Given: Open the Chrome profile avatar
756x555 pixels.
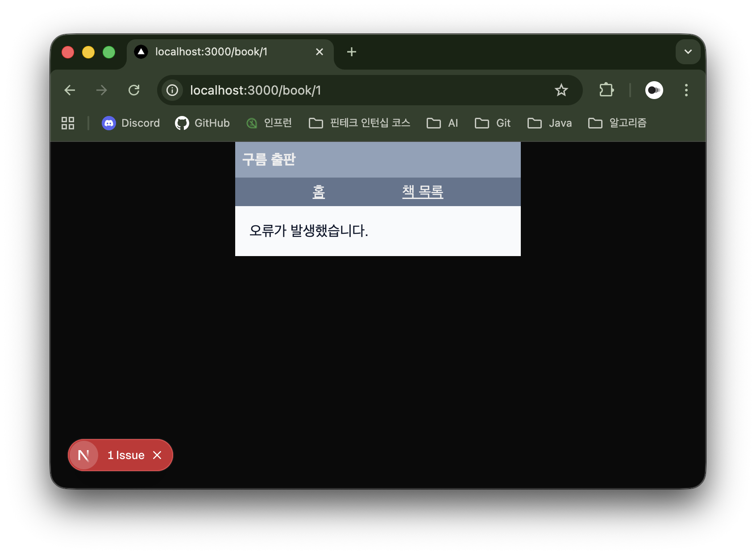Looking at the screenshot, I should click(654, 90).
